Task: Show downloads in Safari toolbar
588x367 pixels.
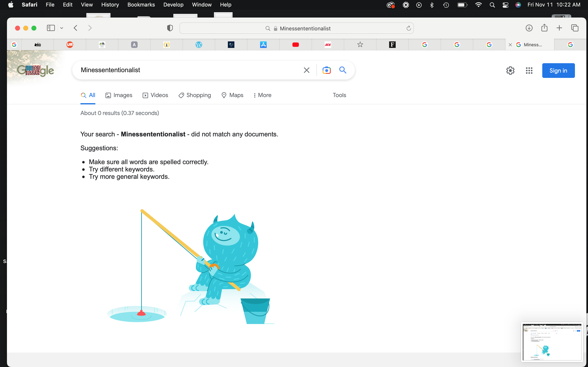Action: click(529, 28)
